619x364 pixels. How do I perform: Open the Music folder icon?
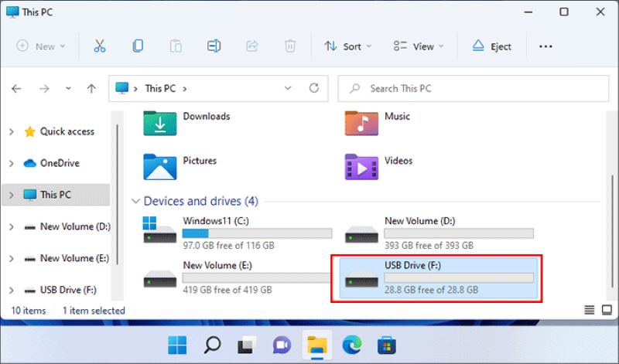pos(361,123)
